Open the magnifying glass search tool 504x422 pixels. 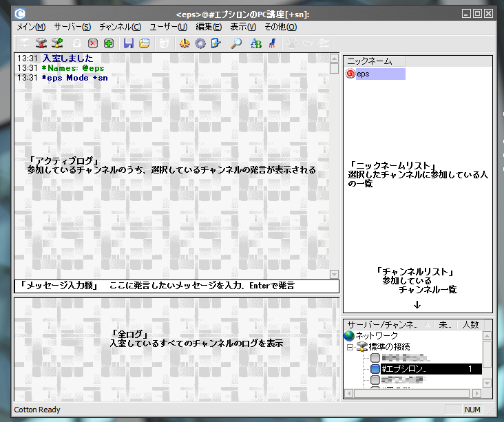236,43
